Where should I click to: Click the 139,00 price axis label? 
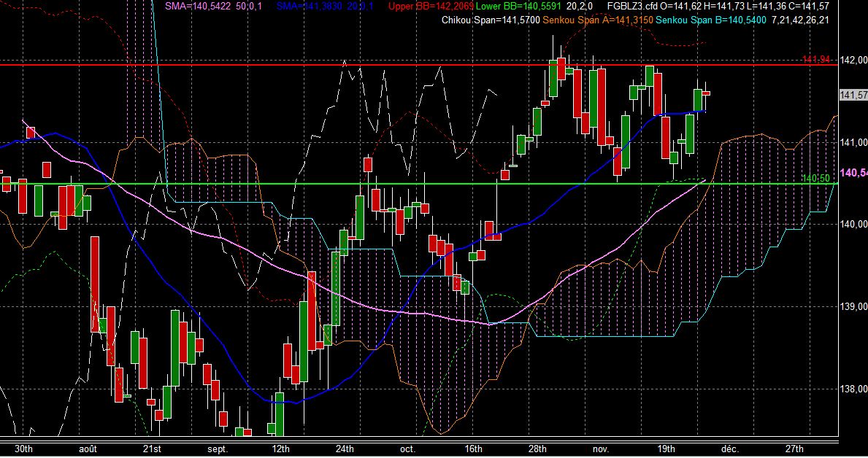click(x=854, y=306)
